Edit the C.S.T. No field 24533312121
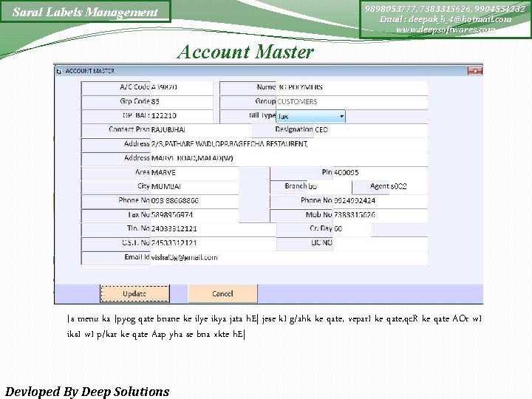 213,243
